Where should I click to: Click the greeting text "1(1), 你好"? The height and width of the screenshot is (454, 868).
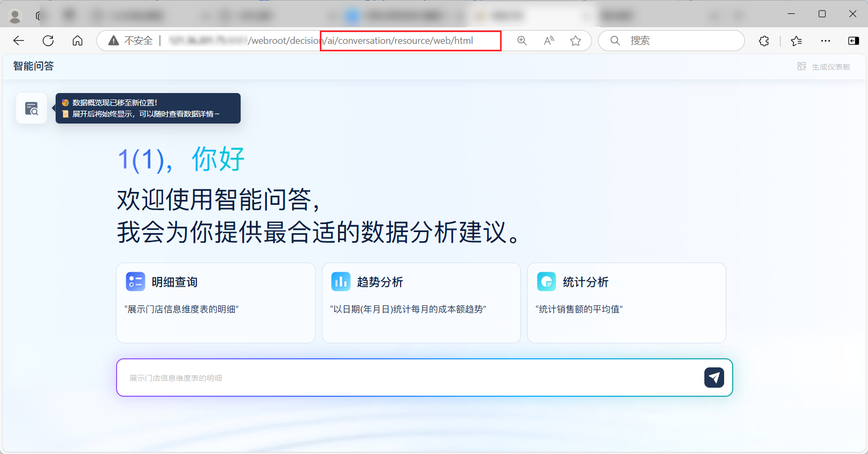point(181,159)
